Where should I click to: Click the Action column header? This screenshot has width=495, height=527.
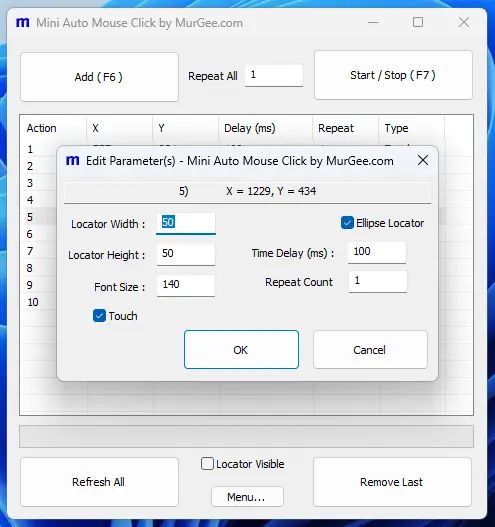coord(53,128)
